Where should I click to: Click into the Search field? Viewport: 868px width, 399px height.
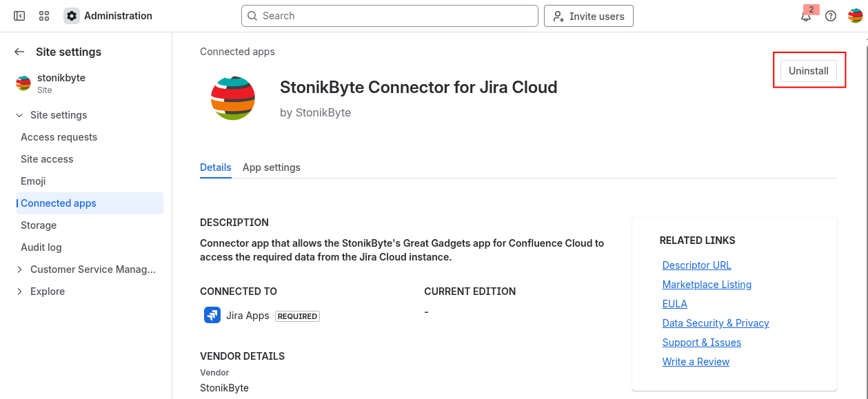coord(390,16)
